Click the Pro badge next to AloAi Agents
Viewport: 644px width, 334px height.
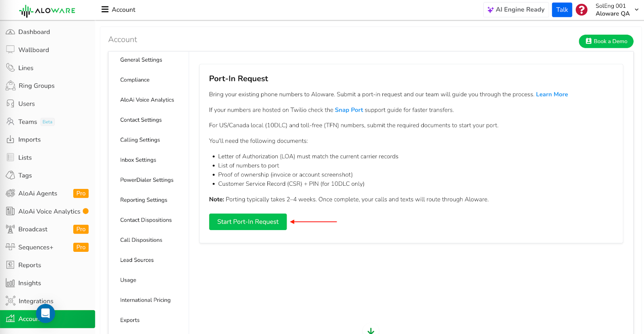tap(81, 193)
